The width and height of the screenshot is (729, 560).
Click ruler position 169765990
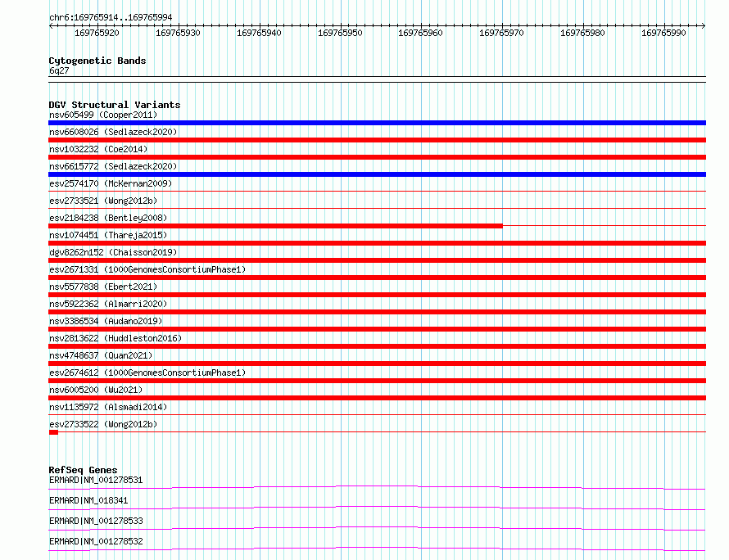(663, 33)
